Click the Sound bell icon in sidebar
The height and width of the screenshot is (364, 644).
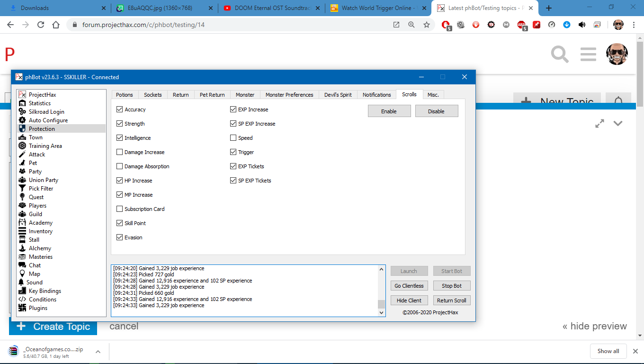21,282
